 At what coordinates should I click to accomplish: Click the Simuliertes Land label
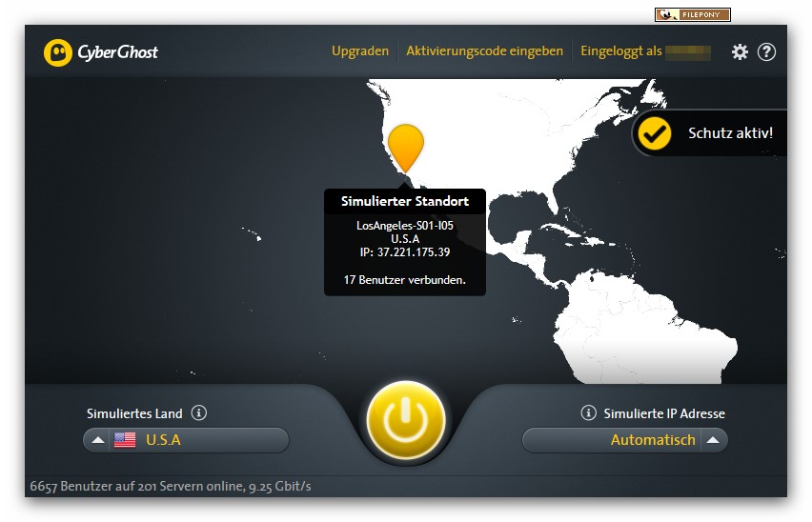(134, 413)
